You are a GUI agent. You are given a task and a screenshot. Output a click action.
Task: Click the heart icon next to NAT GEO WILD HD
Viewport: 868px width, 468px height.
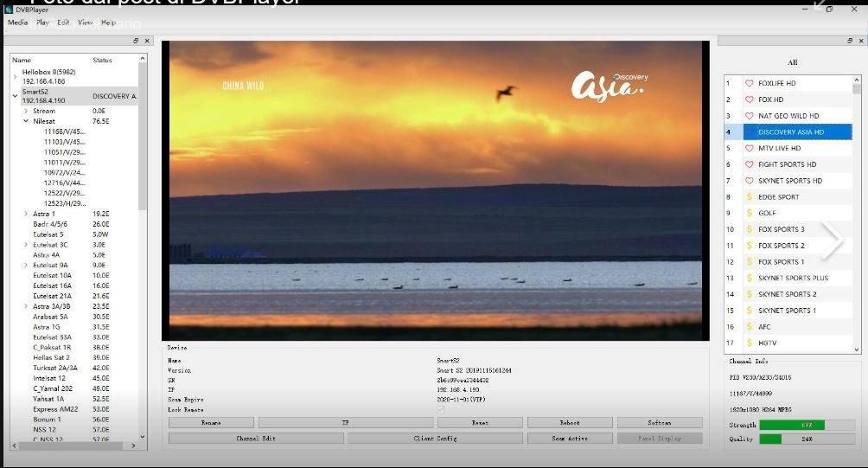[x=749, y=116]
